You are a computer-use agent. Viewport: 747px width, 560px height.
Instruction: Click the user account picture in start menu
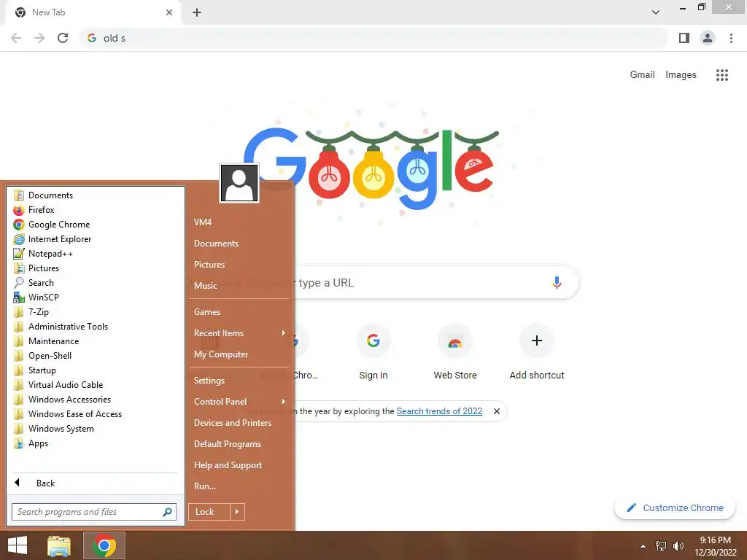tap(239, 183)
